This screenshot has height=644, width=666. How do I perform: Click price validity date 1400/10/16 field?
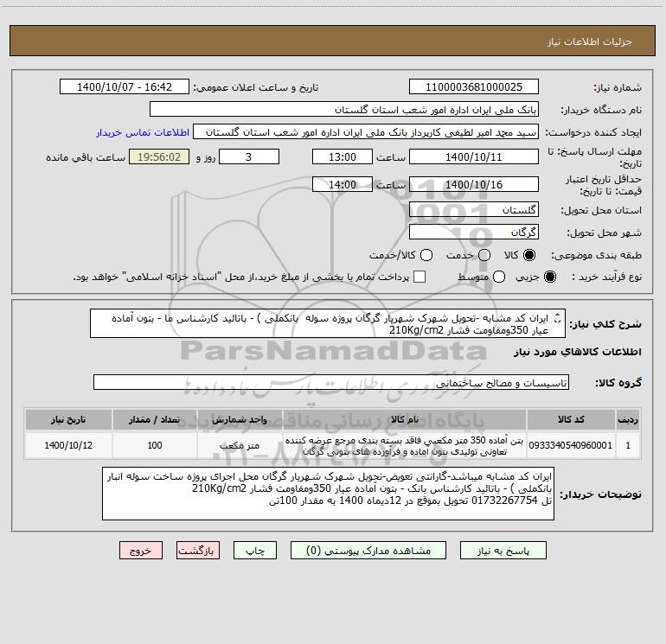point(474,184)
